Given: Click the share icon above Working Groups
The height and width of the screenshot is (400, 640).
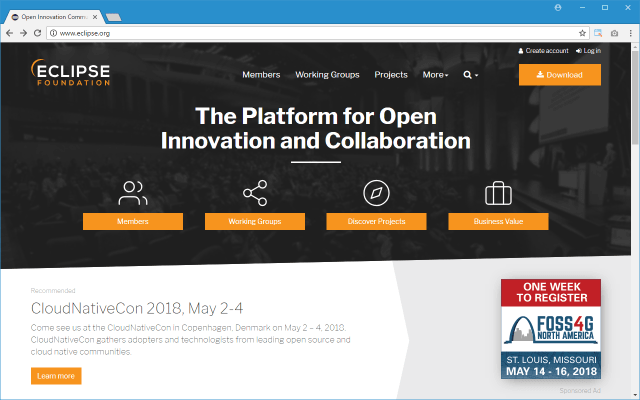Looking at the screenshot, I should (255, 193).
